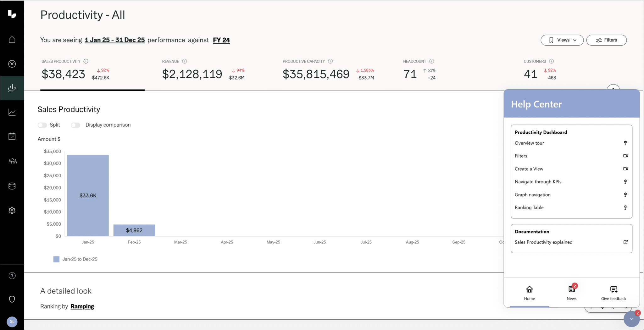Open the calendar checklist icon in the sidebar
Viewport: 644px width, 330px height.
pos(12,136)
